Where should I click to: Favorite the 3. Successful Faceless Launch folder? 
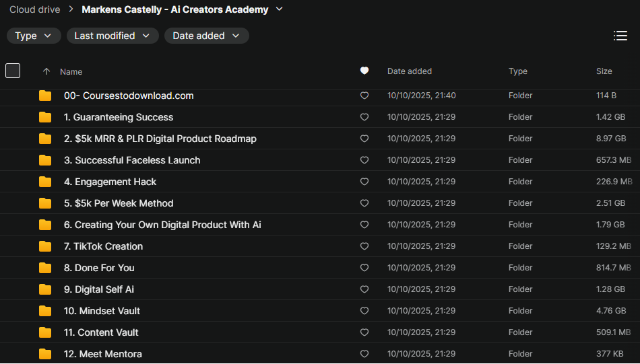click(x=364, y=160)
